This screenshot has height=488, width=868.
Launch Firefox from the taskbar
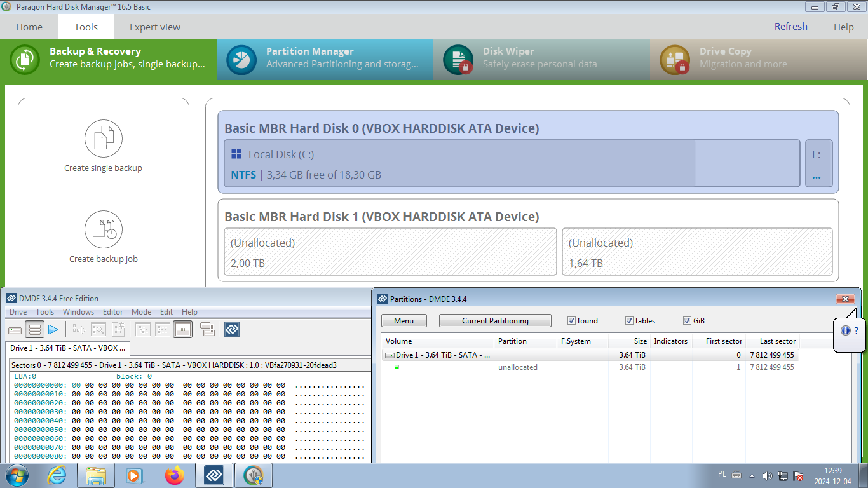173,475
